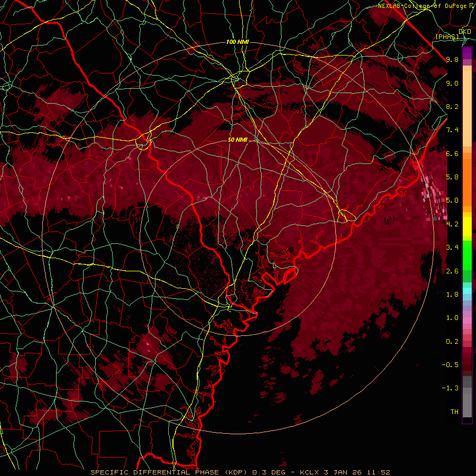The height and width of the screenshot is (476, 476).
Task: Click the 8.2 scale value
Action: [x=452, y=106]
